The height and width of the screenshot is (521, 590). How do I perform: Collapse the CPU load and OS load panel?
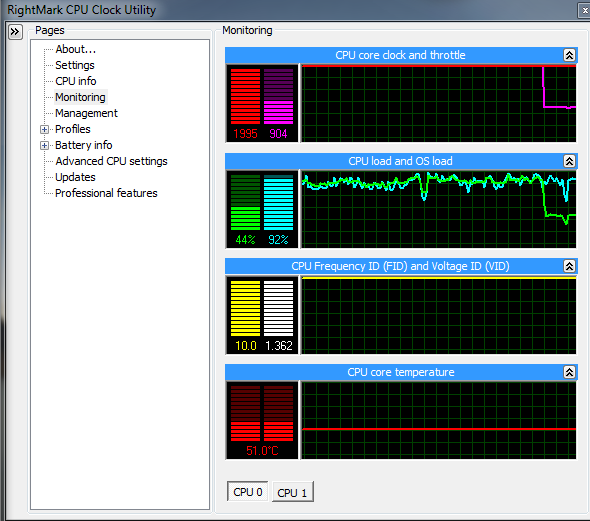click(569, 161)
